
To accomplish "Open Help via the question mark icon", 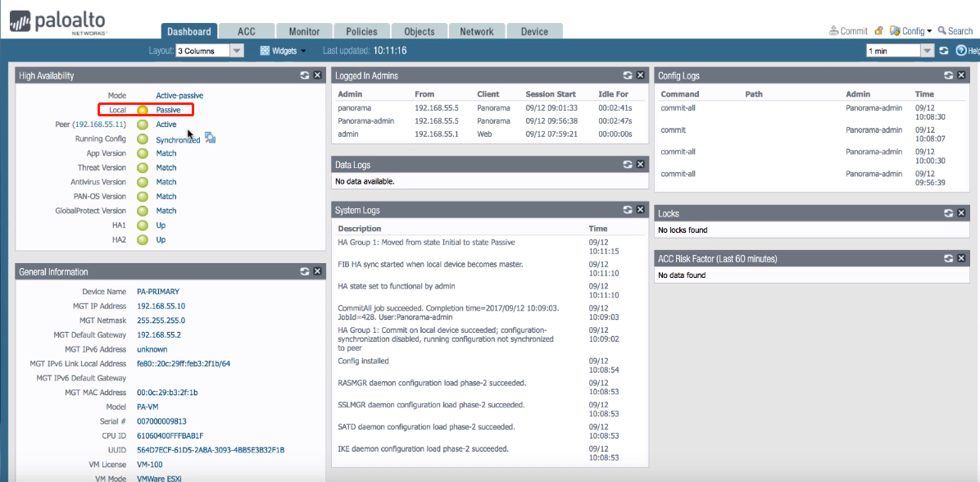I will (x=961, y=51).
